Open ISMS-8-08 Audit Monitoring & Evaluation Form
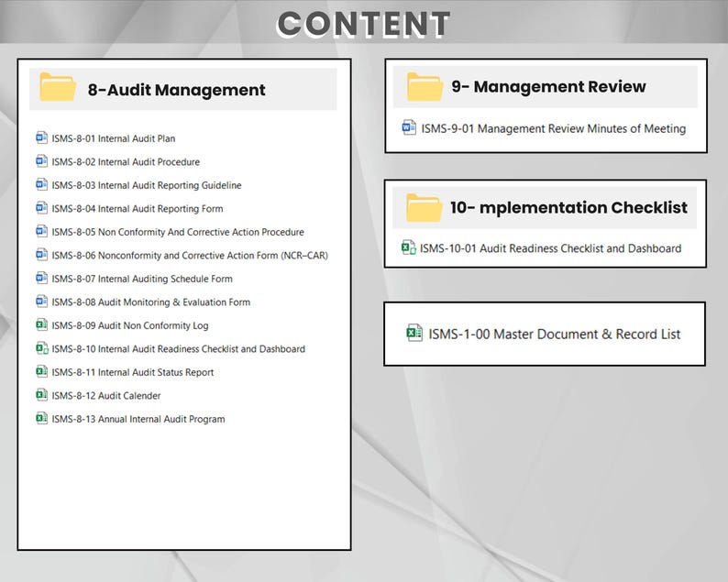 click(151, 302)
